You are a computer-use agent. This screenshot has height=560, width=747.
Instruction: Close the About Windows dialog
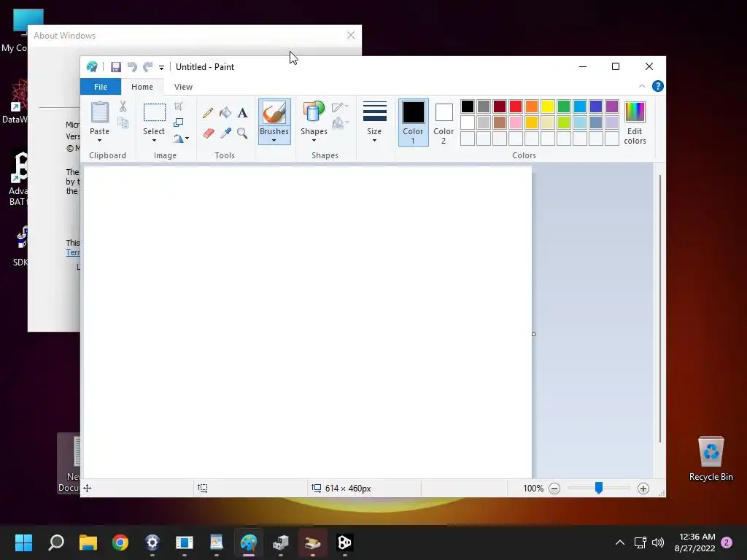click(x=351, y=35)
